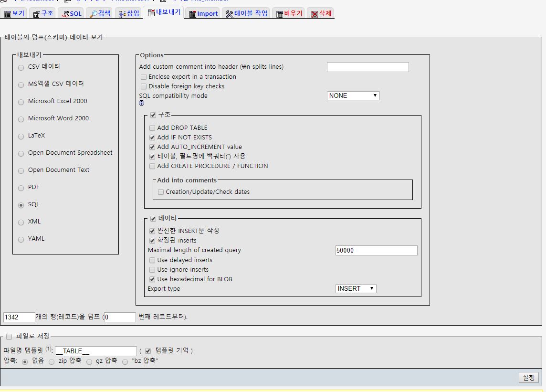This screenshot has width=546, height=392.
Task: Toggle Use delayed inserts checkbox
Action: click(x=152, y=260)
